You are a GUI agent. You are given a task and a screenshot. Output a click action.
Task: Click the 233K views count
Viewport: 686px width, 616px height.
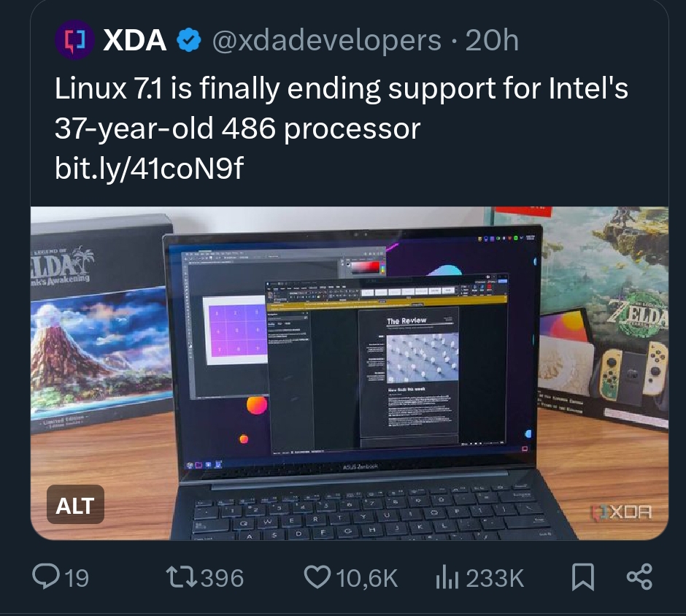(x=494, y=578)
